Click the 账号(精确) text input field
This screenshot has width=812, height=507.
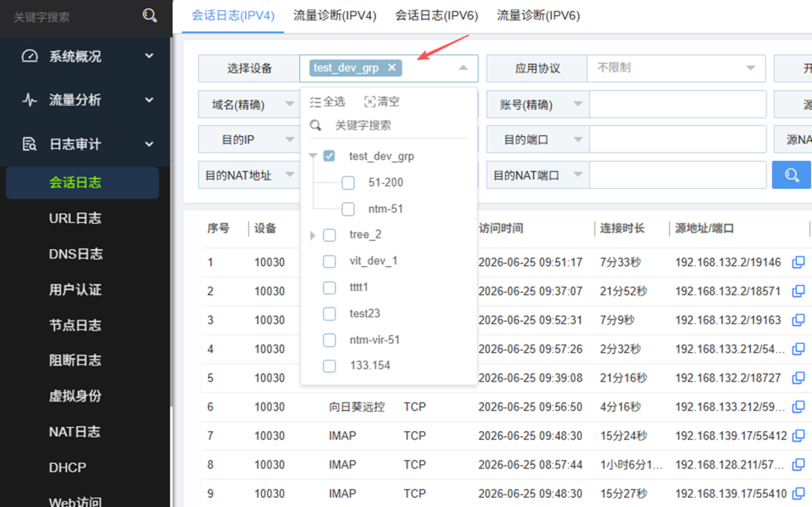tap(677, 104)
